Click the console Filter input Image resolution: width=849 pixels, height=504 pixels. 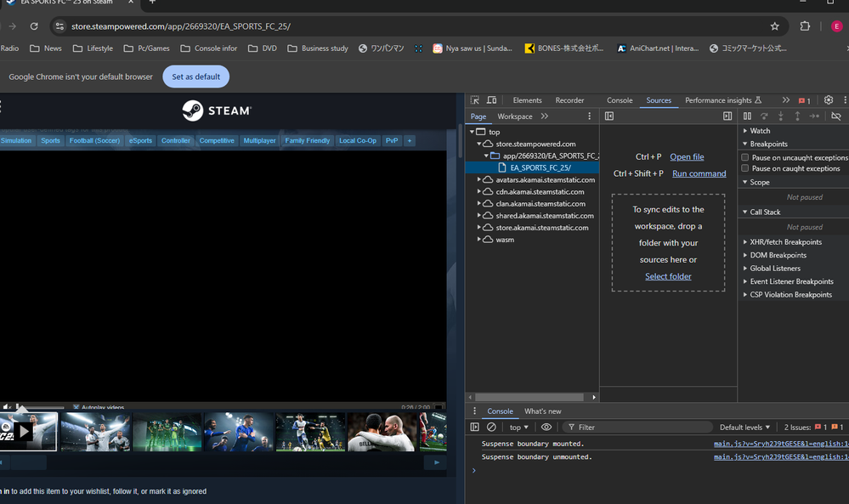pos(637,428)
